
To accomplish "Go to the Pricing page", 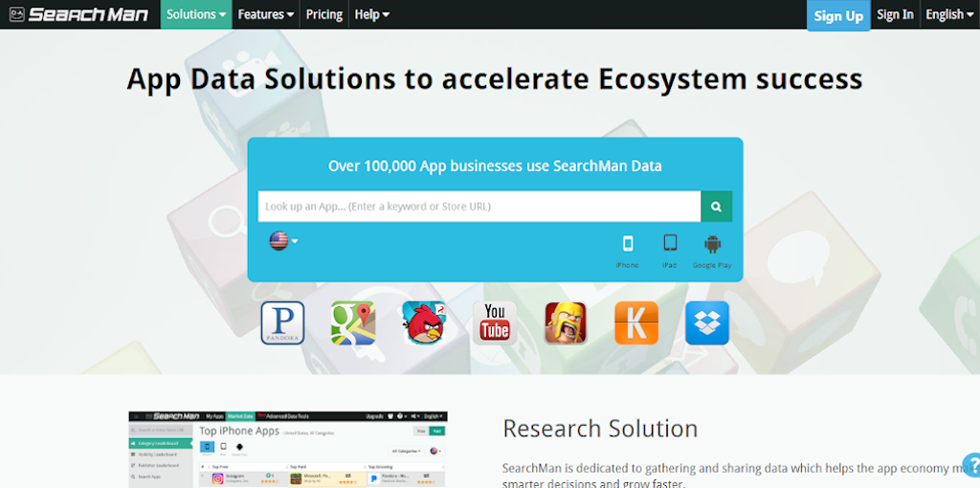I will click(324, 14).
